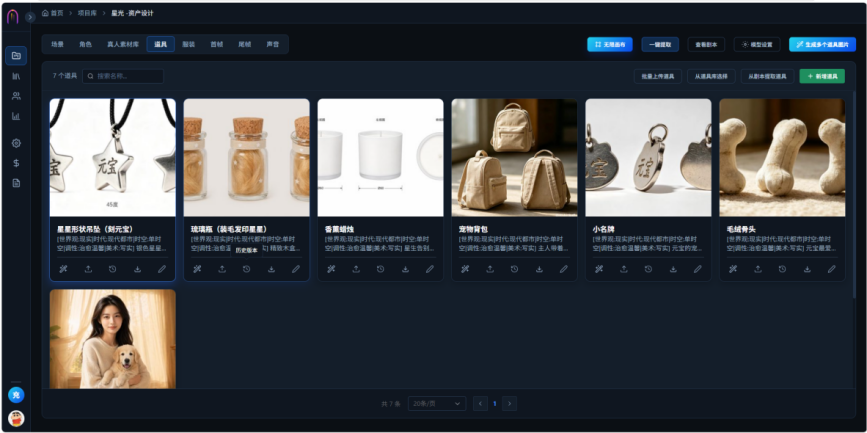Select page number 1 in pagination
The image size is (867, 433).
pyautogui.click(x=495, y=404)
